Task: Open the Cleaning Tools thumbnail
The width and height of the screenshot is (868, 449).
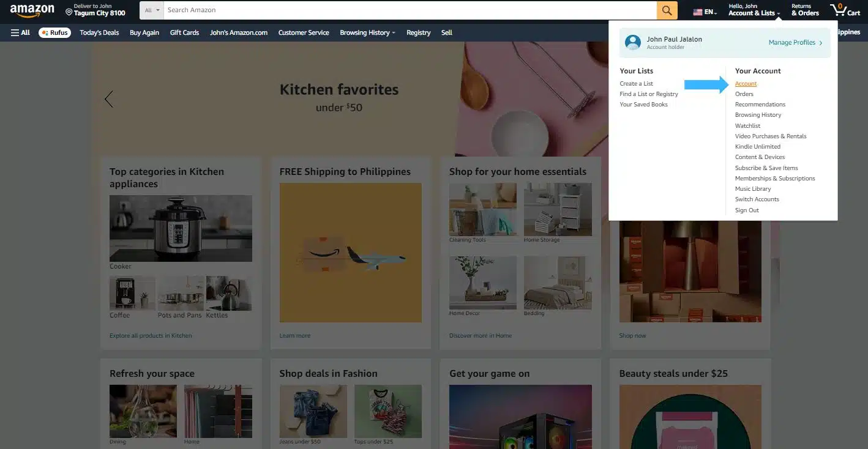Action: (483, 209)
